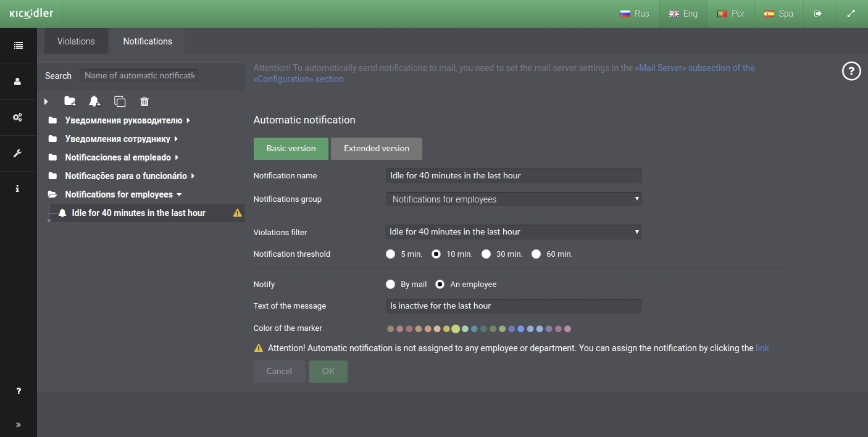
Task: Select the 30 min. threshold radio
Action: click(x=486, y=254)
